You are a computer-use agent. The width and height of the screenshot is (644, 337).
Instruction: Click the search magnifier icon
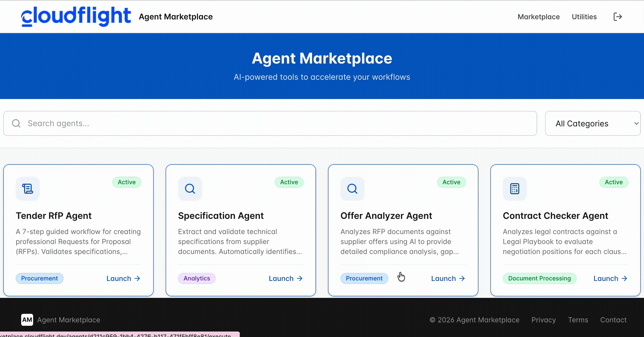coord(16,123)
